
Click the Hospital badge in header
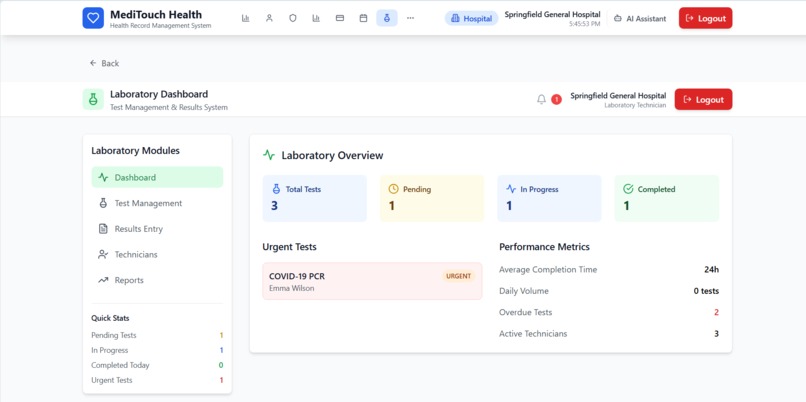coord(471,19)
